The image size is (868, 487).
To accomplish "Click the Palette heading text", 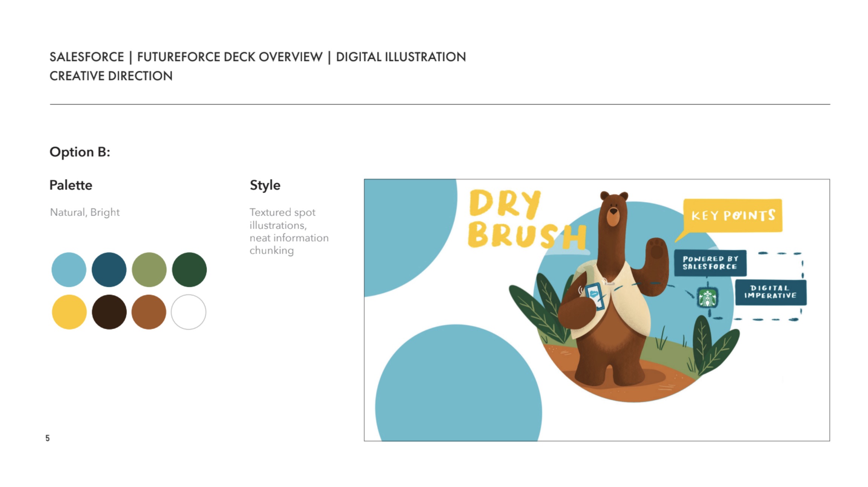I will pos(71,185).
